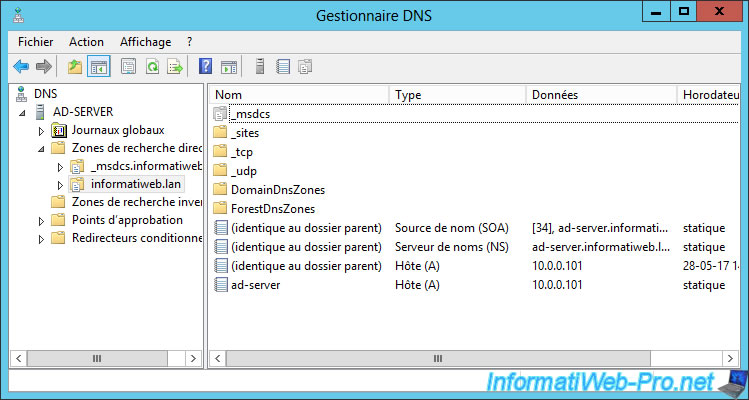The image size is (749, 400).
Task: Click the Données column header
Action: tap(600, 94)
